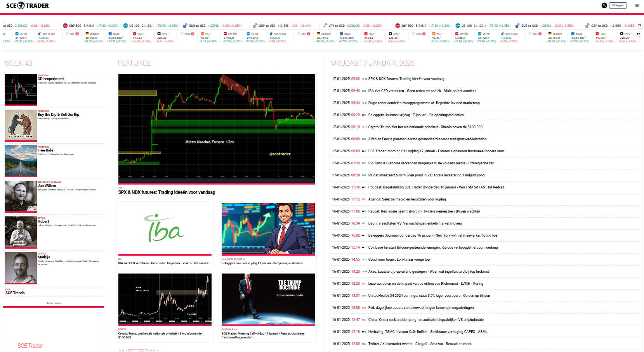Click TradingView logo on the lower ticker tape
Viewport: 644px width, 352px height.
pyautogui.click(x=638, y=34)
